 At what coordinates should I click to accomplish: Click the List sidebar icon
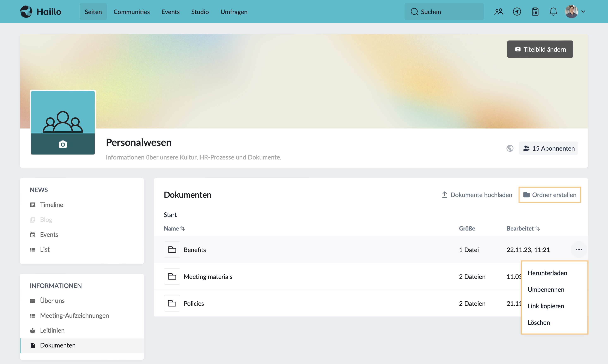coord(32,250)
